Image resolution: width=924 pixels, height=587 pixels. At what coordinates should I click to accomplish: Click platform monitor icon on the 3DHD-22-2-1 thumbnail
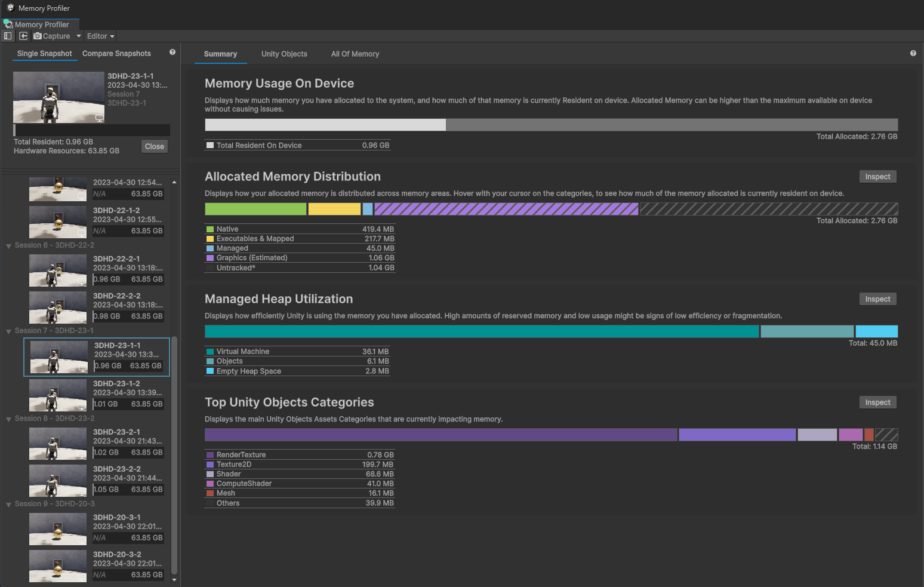(x=82, y=281)
